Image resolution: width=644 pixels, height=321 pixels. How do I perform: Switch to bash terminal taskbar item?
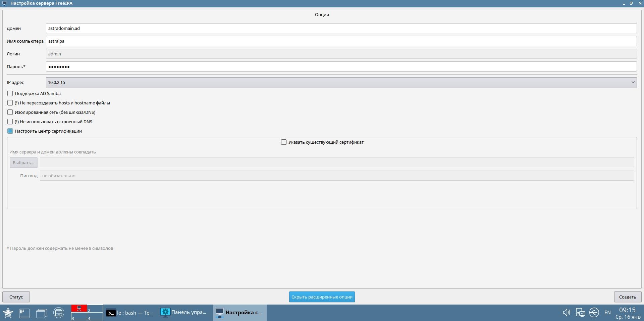(x=129, y=313)
